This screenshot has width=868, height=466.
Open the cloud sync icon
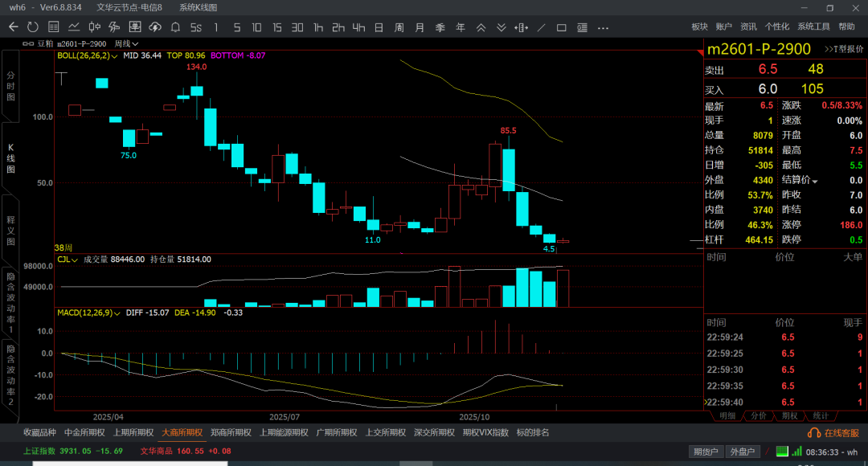tap(155, 27)
